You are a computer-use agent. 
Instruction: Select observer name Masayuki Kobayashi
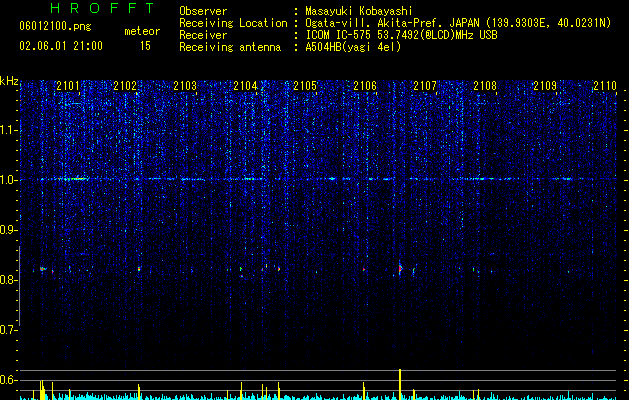point(359,11)
